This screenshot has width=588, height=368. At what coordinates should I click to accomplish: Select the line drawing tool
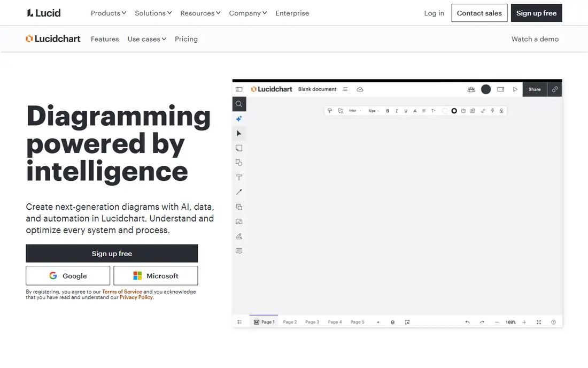[239, 192]
